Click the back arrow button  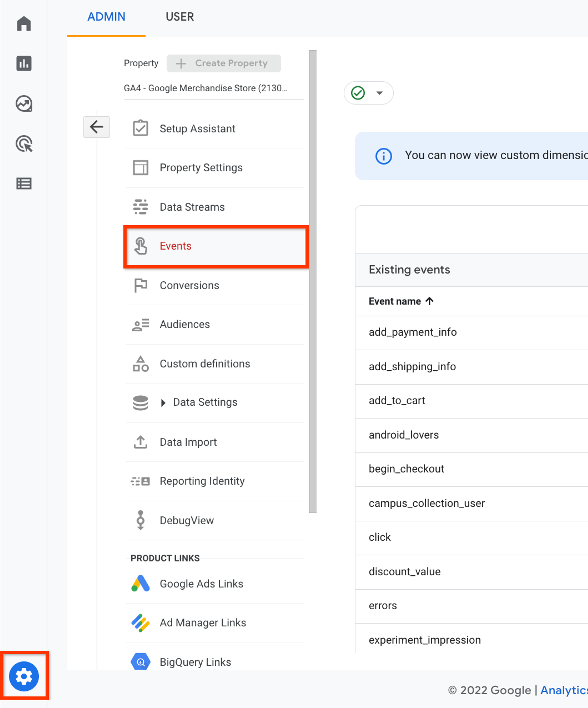[97, 127]
